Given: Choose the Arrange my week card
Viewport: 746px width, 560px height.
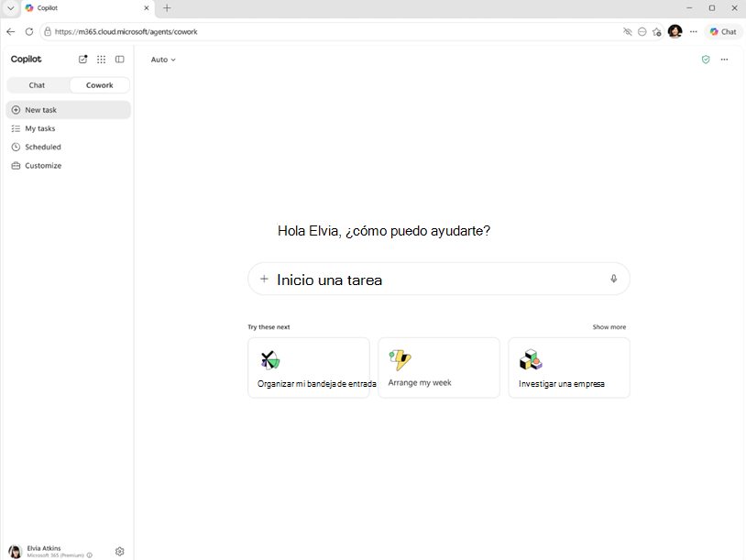Looking at the screenshot, I should click(x=439, y=368).
